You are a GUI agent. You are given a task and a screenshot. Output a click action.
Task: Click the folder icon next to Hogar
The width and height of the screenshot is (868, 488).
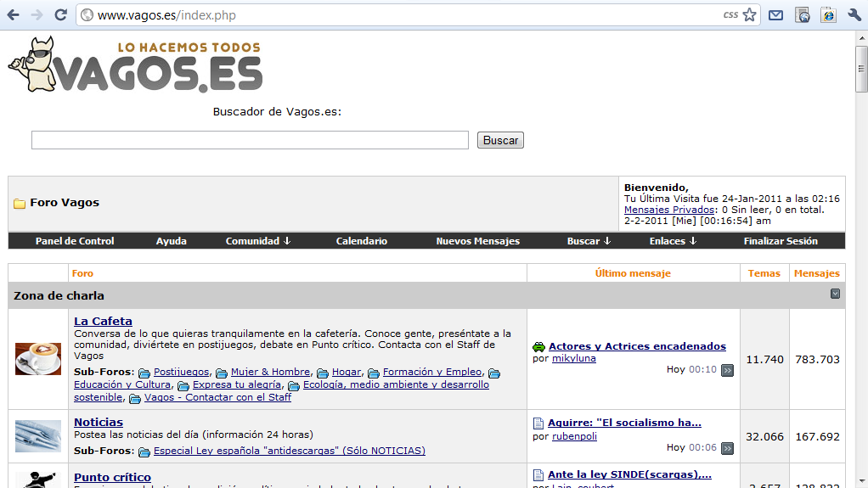[x=323, y=373]
